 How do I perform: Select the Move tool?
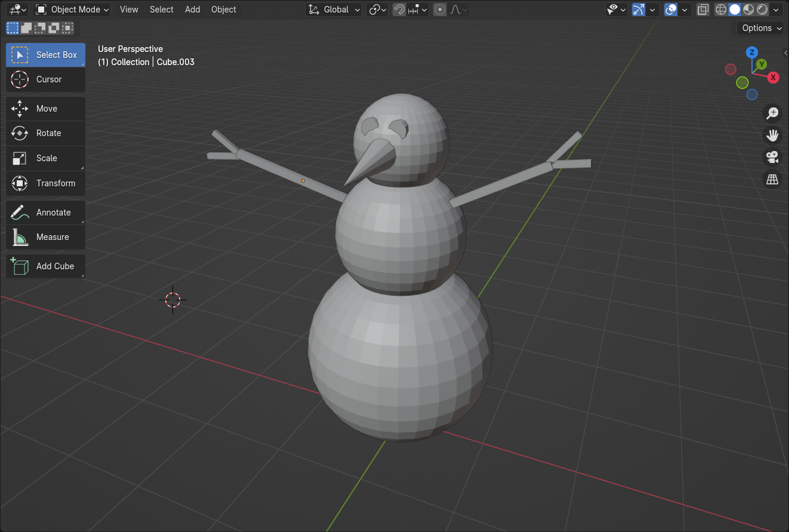[x=45, y=108]
